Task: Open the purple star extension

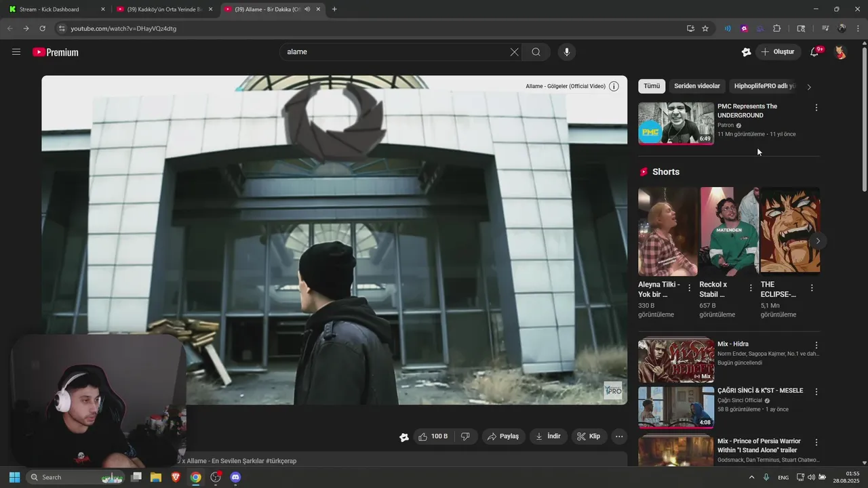Action: [x=744, y=28]
